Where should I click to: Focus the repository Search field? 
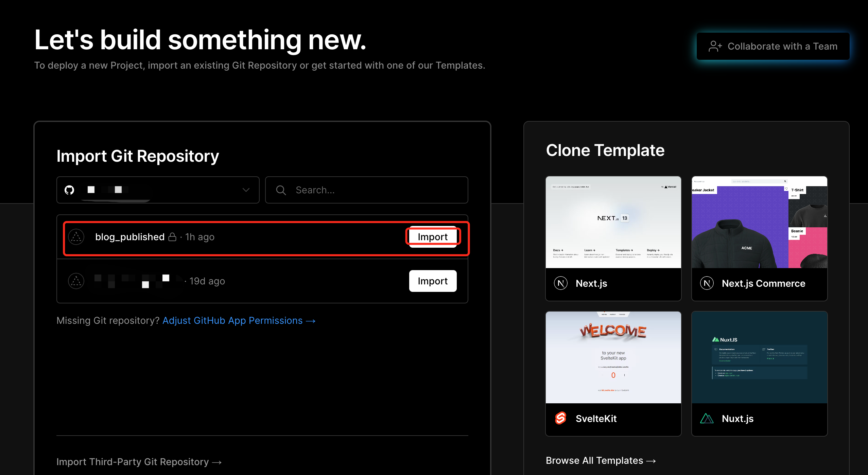click(x=374, y=190)
